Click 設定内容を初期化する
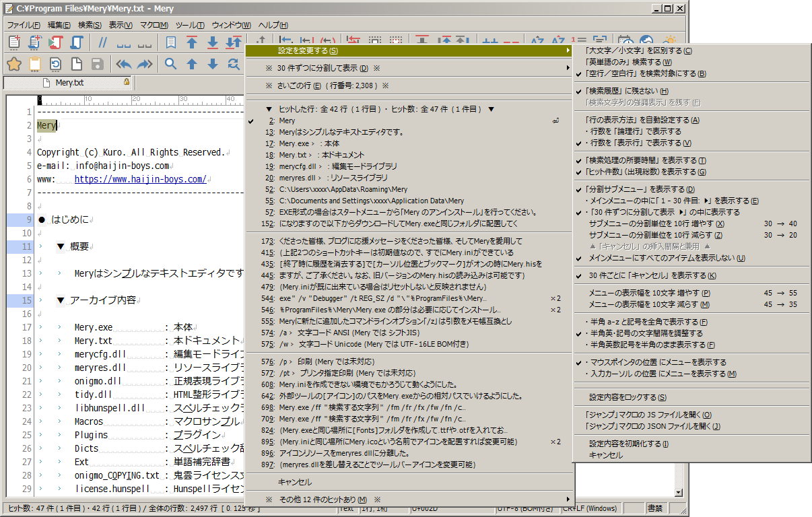Image resolution: width=812 pixels, height=517 pixels. (691, 444)
